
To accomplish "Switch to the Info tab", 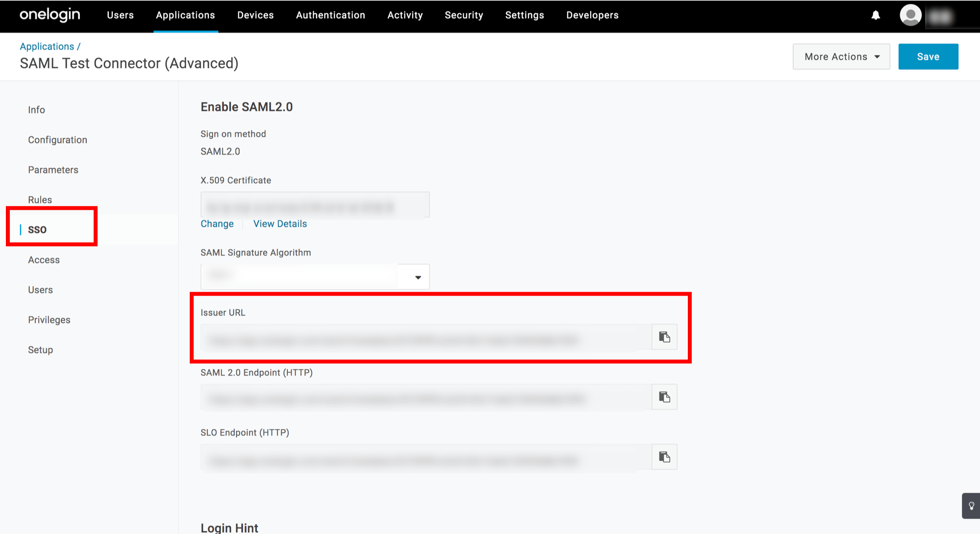I will pos(36,110).
